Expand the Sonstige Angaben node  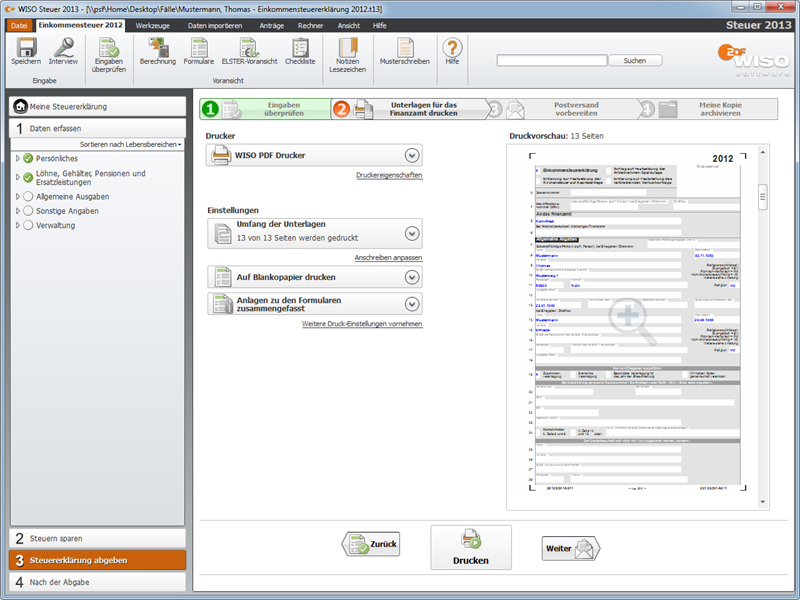point(18,211)
